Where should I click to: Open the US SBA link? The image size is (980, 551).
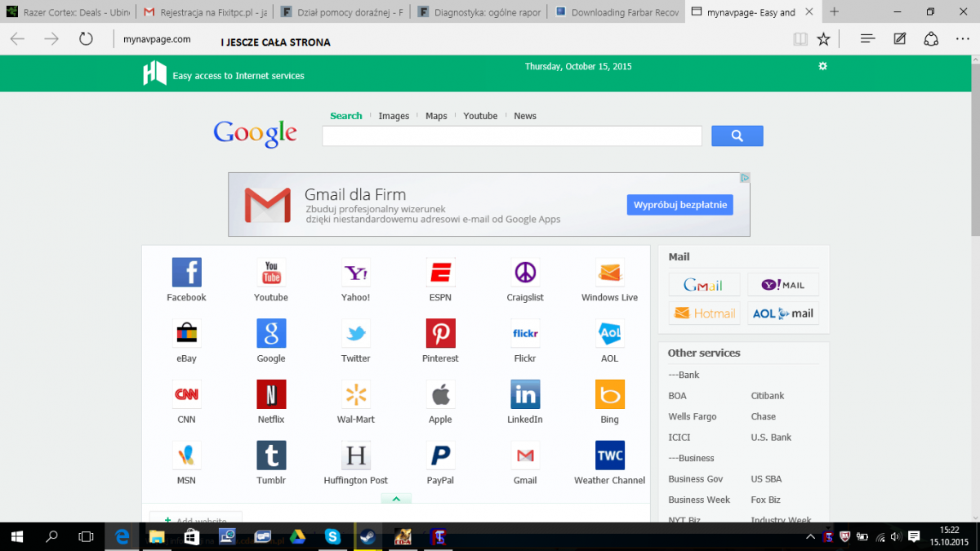pos(766,479)
